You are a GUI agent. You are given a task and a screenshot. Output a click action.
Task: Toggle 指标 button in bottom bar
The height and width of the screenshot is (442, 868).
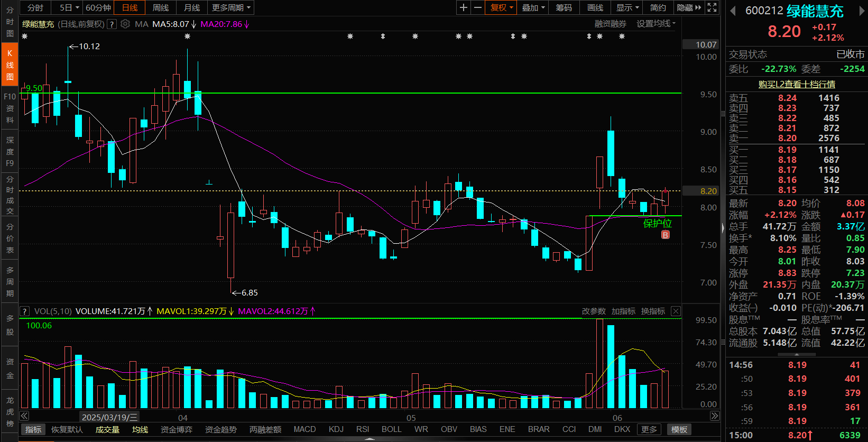33,429
